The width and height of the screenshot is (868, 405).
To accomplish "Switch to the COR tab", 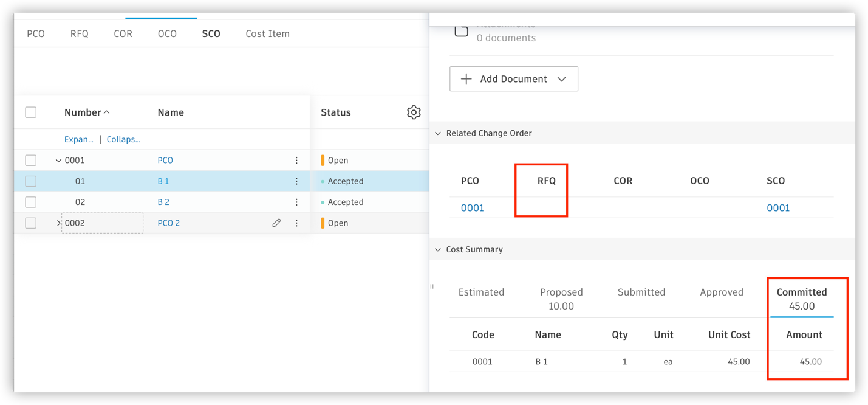I will tap(123, 34).
